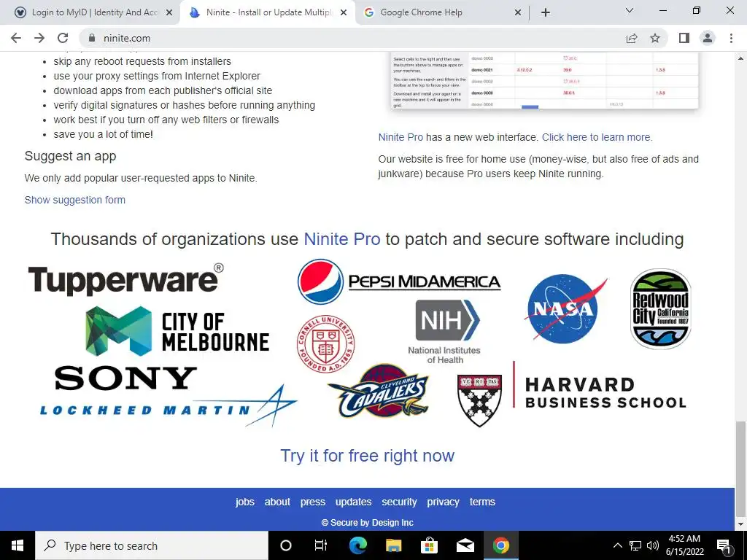Reload the ninite.com page

pos(63,38)
